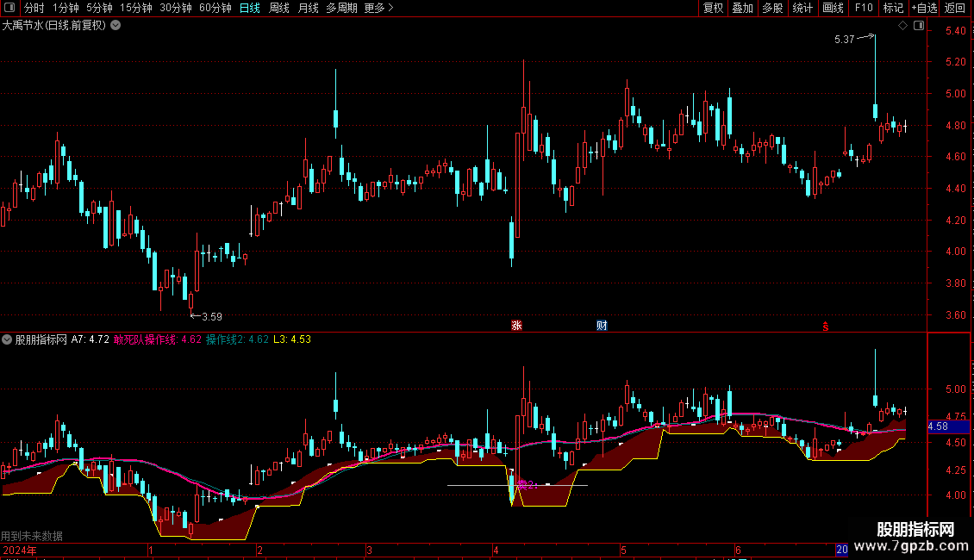Image resolution: width=974 pixels, height=560 pixels.
Task: Expand dropdown next to 大禹节水 title
Action: (x=116, y=26)
